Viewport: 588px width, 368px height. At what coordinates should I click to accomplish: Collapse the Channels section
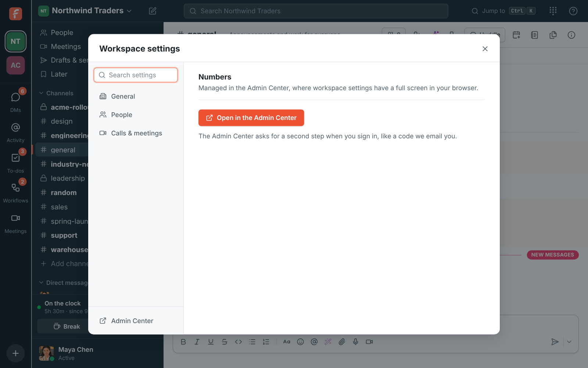56,93
